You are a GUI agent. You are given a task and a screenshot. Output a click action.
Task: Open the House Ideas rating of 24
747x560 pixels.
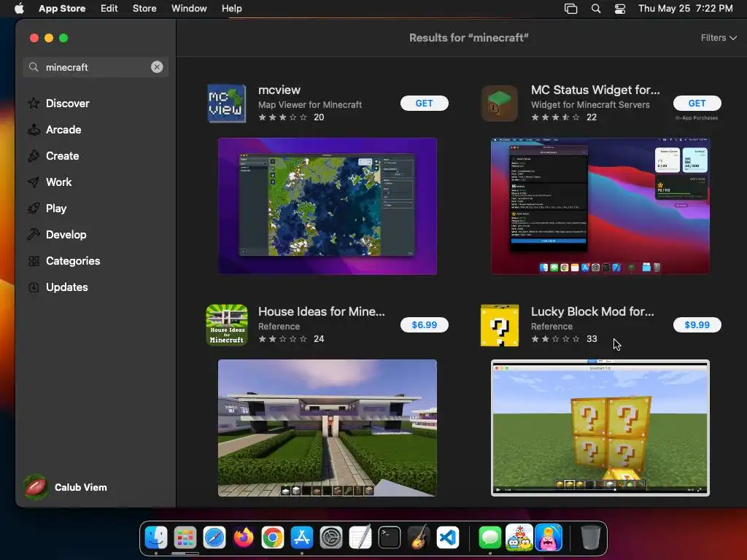[x=291, y=338]
